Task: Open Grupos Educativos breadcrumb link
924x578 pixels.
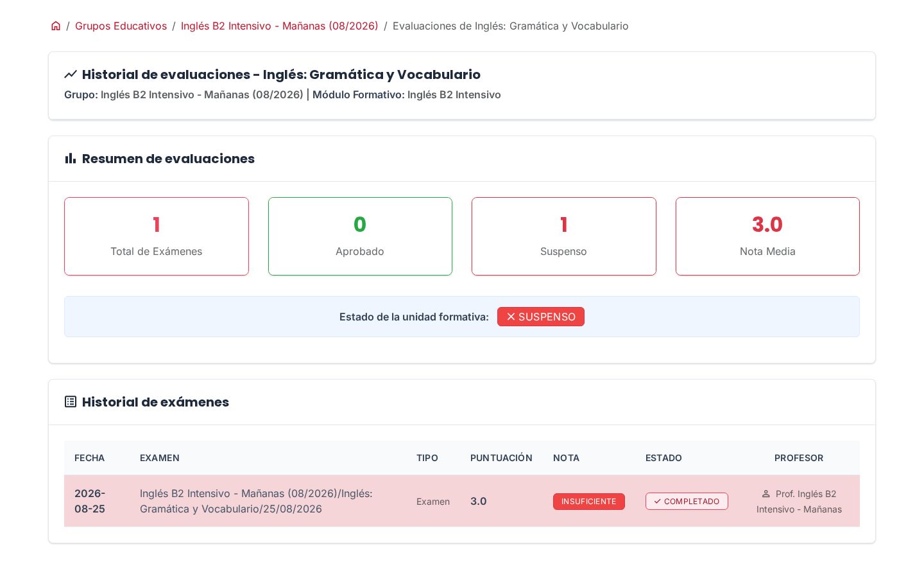Action: [x=121, y=26]
